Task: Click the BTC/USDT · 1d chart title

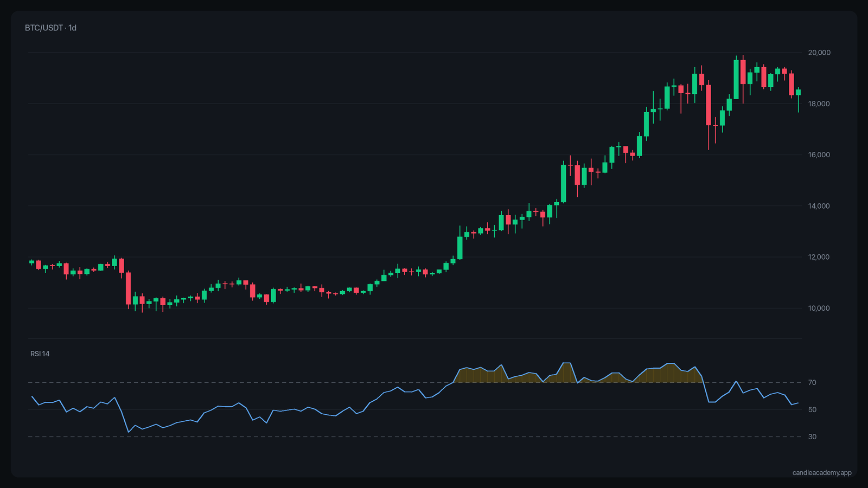Action: (x=50, y=28)
